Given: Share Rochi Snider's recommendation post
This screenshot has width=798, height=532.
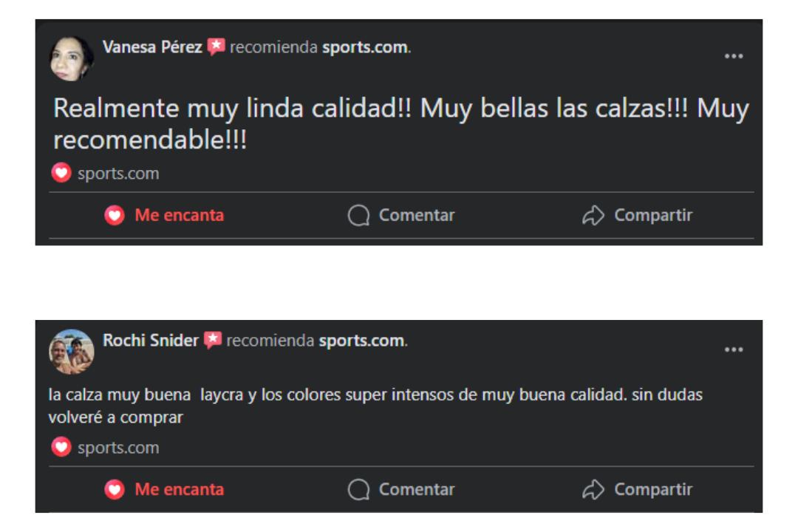Looking at the screenshot, I should [637, 489].
